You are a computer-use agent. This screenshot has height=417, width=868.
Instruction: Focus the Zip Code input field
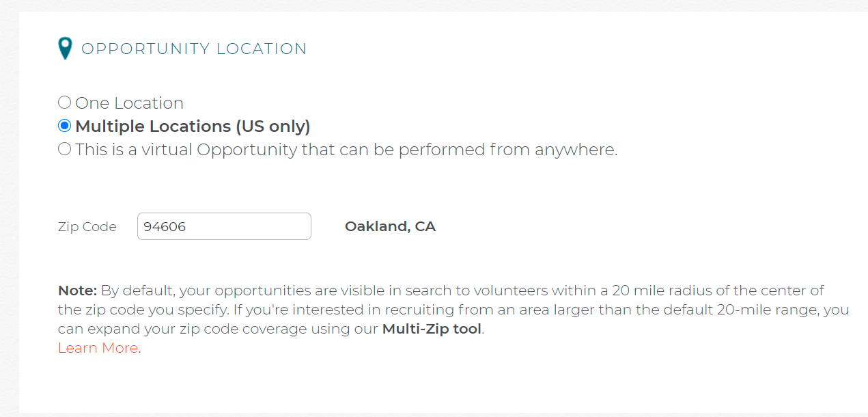click(x=224, y=226)
